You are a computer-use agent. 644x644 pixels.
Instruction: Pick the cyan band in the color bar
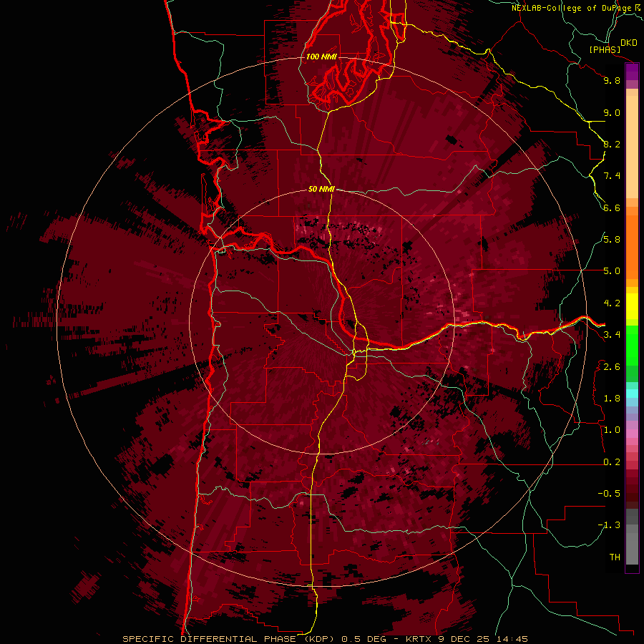[x=632, y=393]
